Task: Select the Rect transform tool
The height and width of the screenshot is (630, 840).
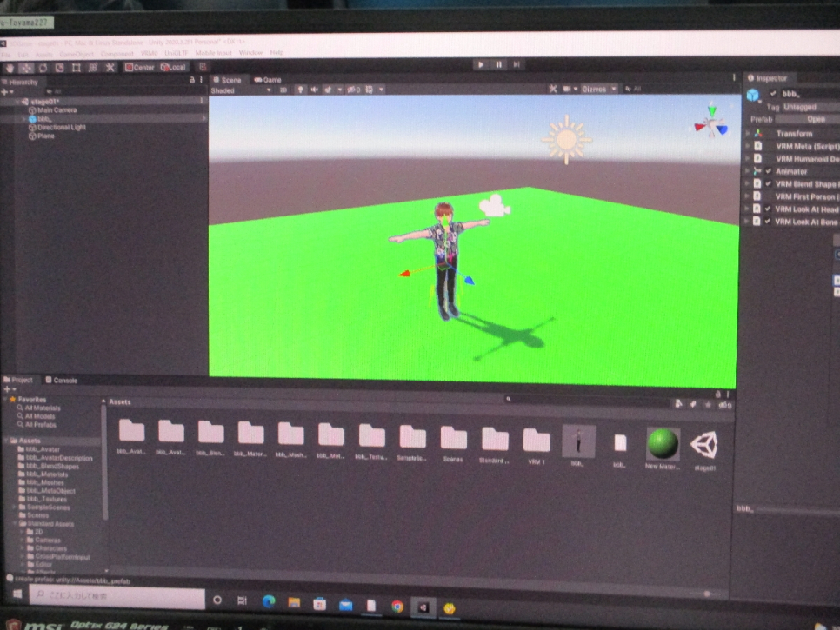Action: [x=77, y=67]
